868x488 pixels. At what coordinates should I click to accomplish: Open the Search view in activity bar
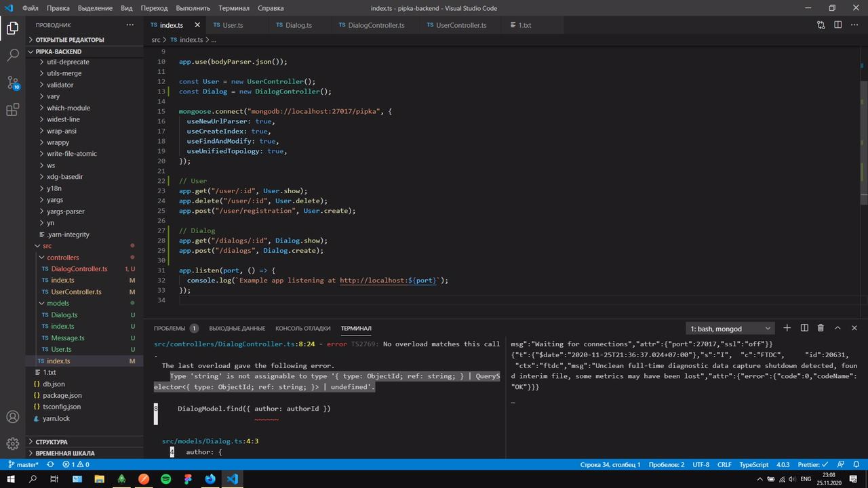[12, 55]
